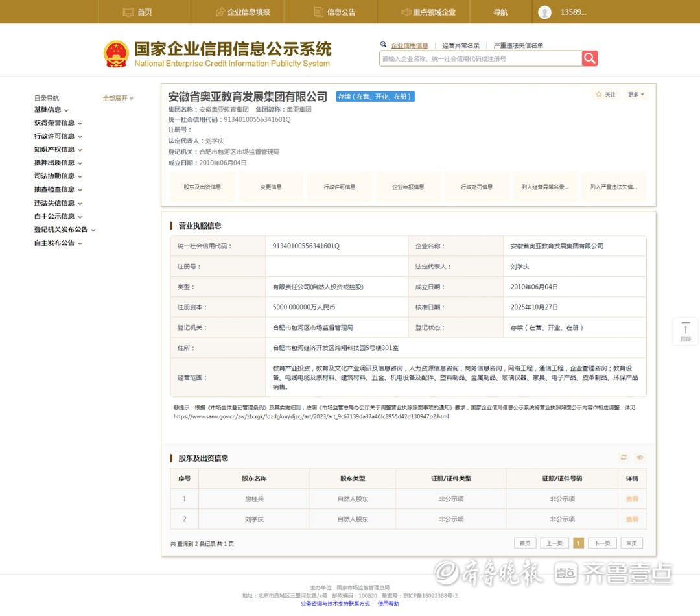
Task: Jump to 变更信息 shortcut button
Action: pyautogui.click(x=271, y=187)
